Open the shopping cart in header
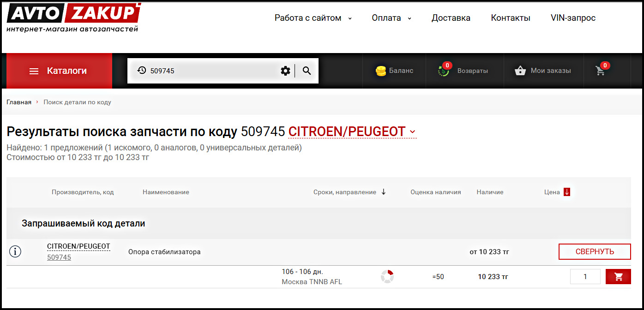 pyautogui.click(x=601, y=71)
